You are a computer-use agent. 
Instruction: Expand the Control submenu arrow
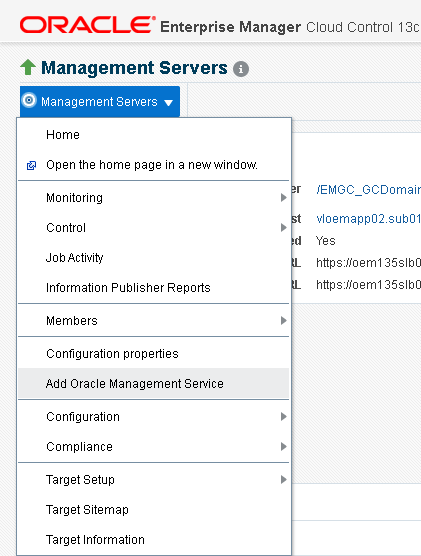tap(283, 227)
